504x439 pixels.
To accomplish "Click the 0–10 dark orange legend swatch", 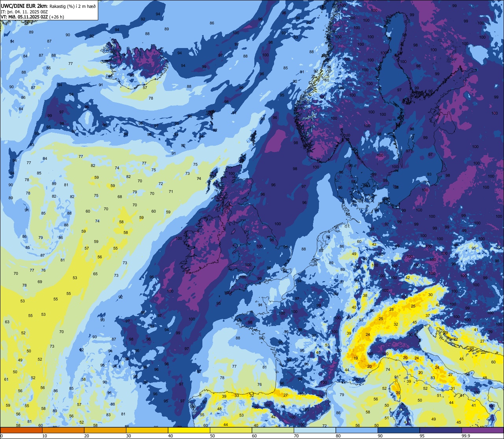I will (x=21, y=430).
